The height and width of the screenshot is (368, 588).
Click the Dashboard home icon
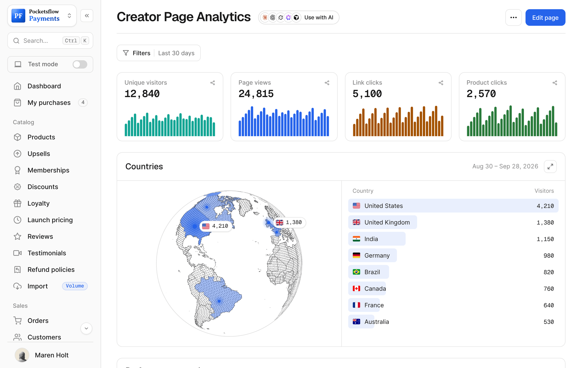(x=18, y=86)
